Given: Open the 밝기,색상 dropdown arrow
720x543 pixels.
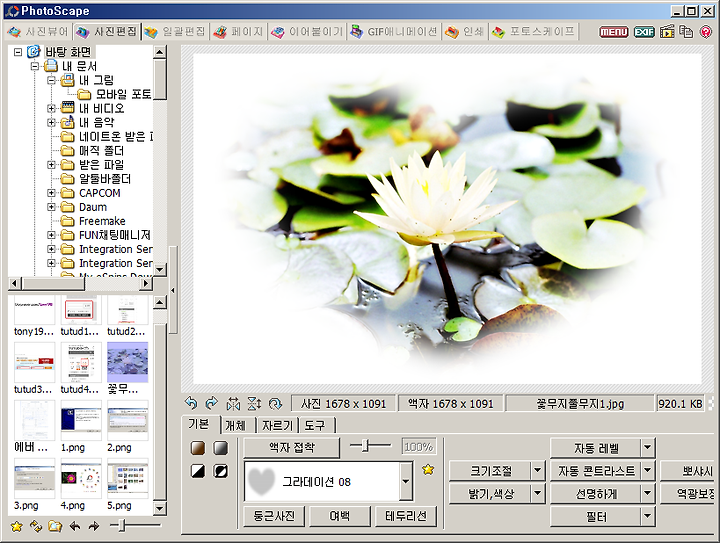Looking at the screenshot, I should (538, 493).
